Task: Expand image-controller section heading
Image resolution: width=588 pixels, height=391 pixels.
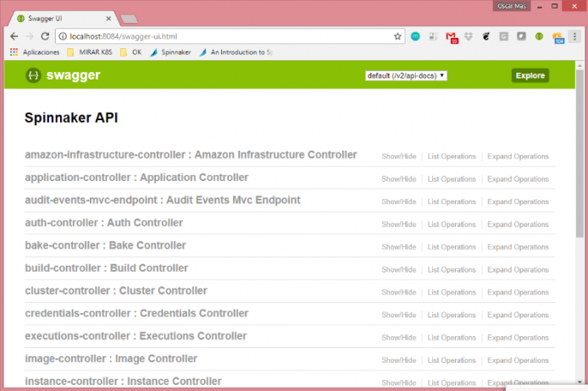Action: click(111, 359)
